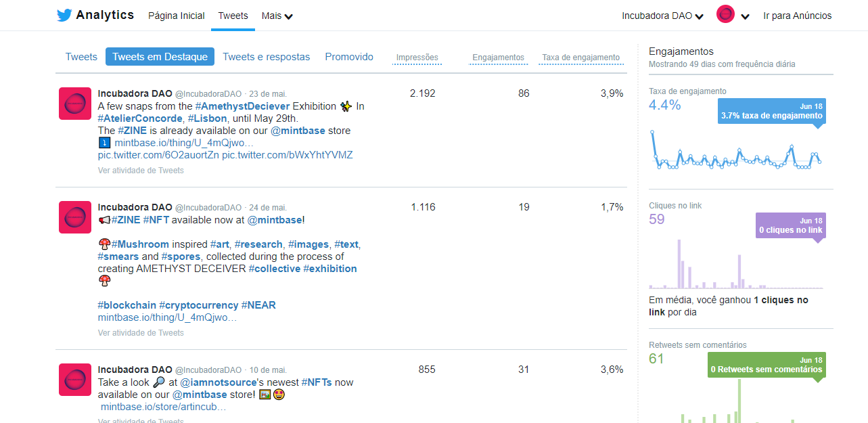Open the Incubadora DAO account dropdown
Image resolution: width=868 pixels, height=423 pixels.
[663, 16]
